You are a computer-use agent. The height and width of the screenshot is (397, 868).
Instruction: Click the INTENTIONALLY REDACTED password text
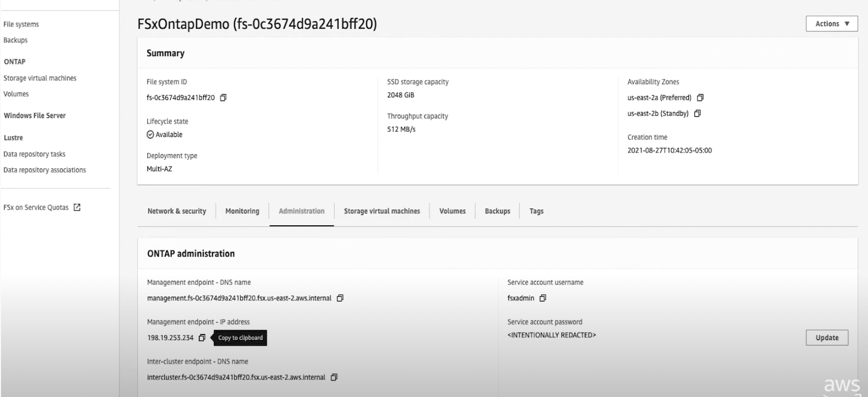click(x=552, y=335)
